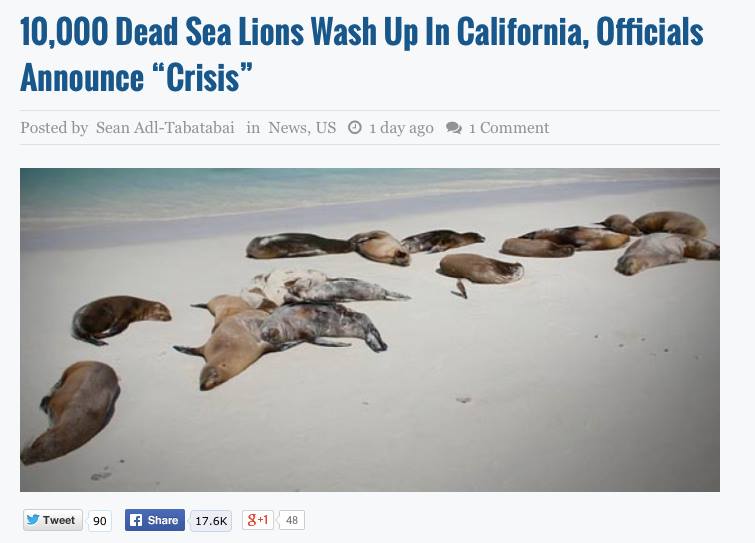Click the tweet count showing 90

tap(100, 521)
